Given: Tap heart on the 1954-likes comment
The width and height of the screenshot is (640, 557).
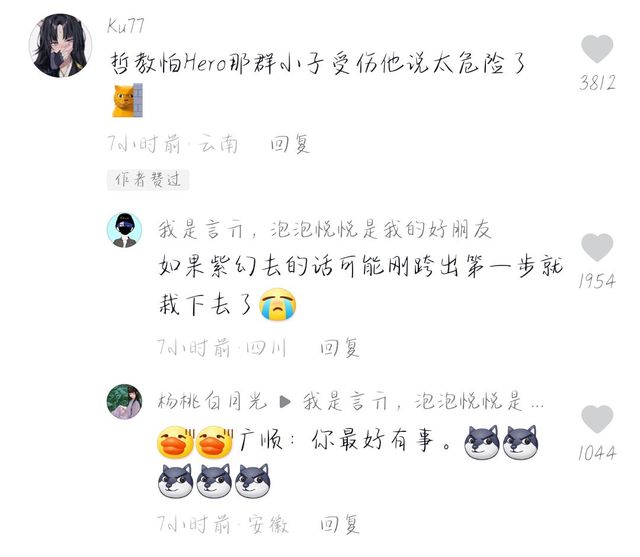Looking at the screenshot, I should 597,247.
